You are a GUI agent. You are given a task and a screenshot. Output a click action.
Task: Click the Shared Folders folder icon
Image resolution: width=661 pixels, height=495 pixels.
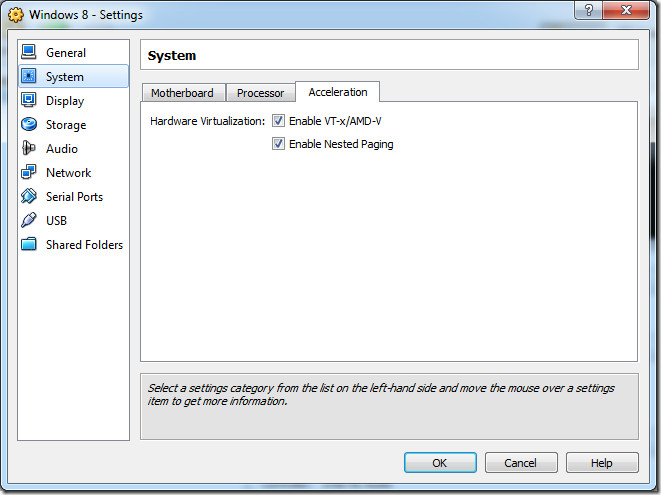point(29,244)
